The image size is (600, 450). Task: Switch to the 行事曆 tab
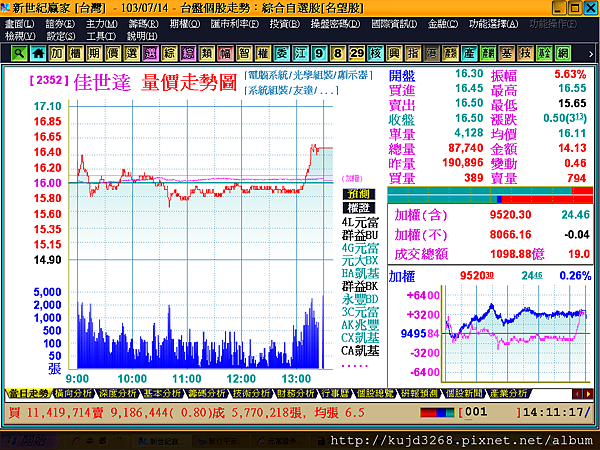click(x=336, y=393)
